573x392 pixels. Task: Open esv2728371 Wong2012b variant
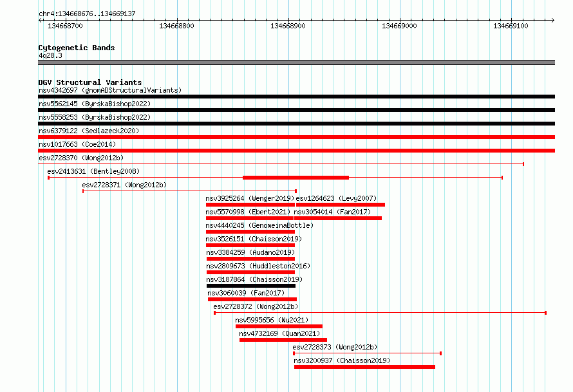(124, 185)
